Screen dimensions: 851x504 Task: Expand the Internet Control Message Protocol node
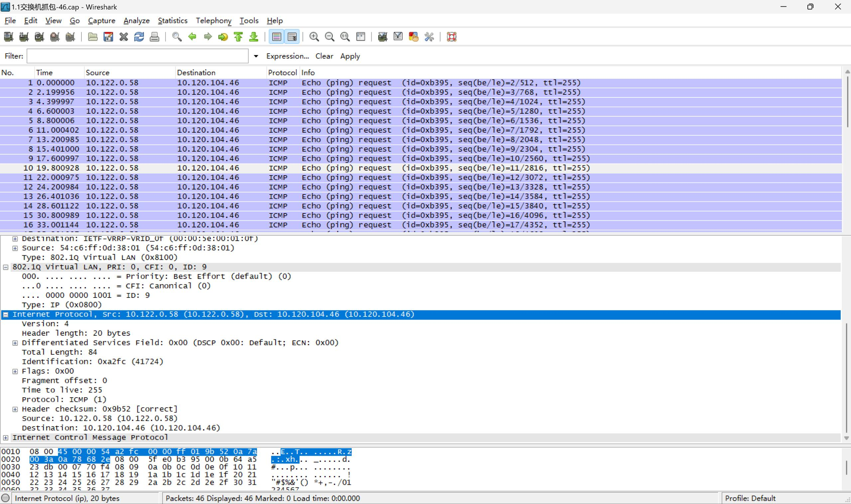(6, 438)
